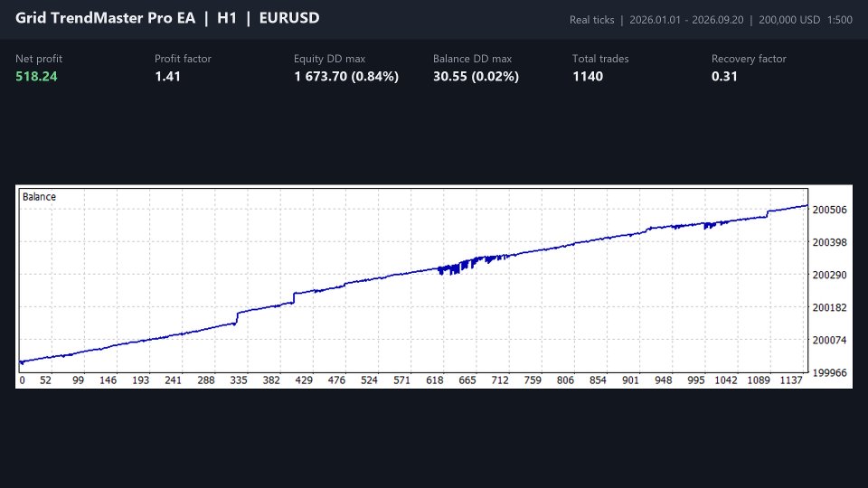Select x-axis label 712
Screen dimensions: 868x488
tap(500, 380)
